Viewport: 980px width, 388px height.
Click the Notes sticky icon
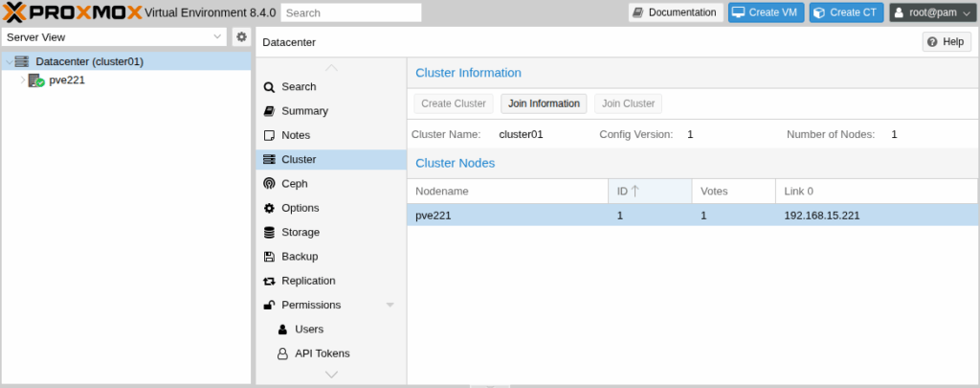(269, 135)
